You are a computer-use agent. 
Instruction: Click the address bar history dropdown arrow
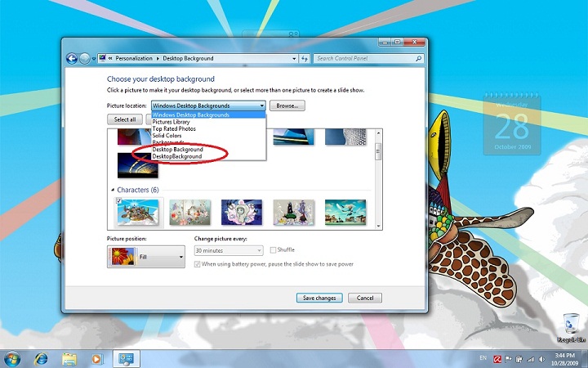(294, 59)
